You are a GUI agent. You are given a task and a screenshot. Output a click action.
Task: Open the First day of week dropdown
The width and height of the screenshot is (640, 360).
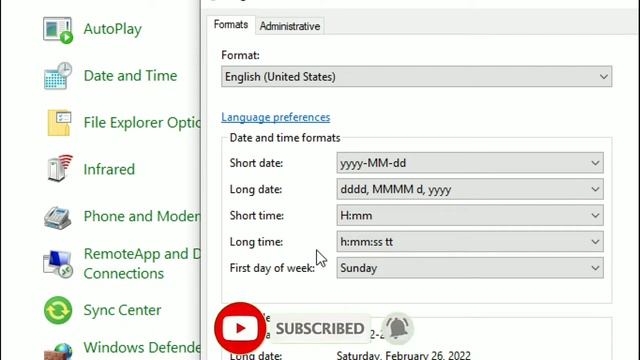click(470, 268)
